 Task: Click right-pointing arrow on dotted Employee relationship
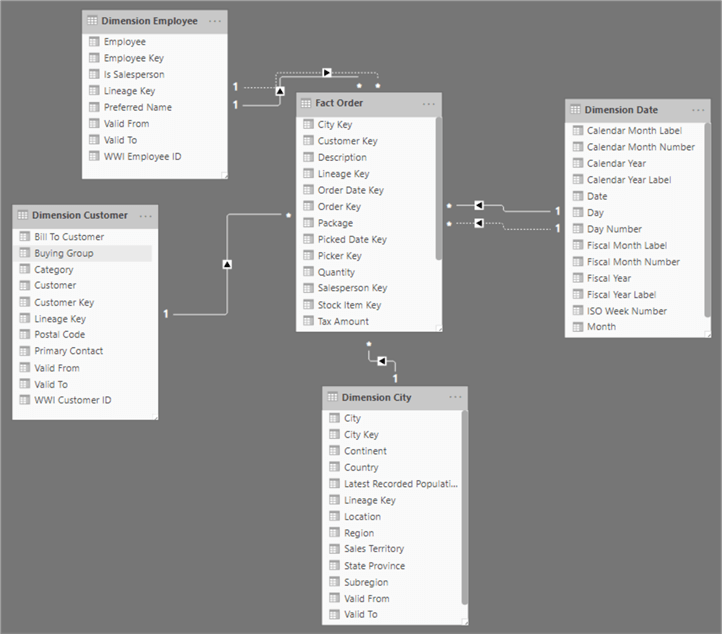(x=326, y=72)
